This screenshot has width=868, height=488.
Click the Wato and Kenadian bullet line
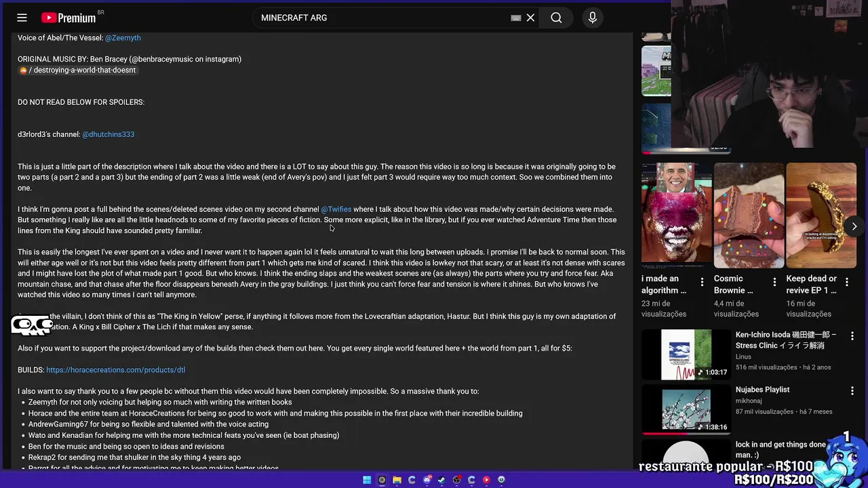point(184,435)
